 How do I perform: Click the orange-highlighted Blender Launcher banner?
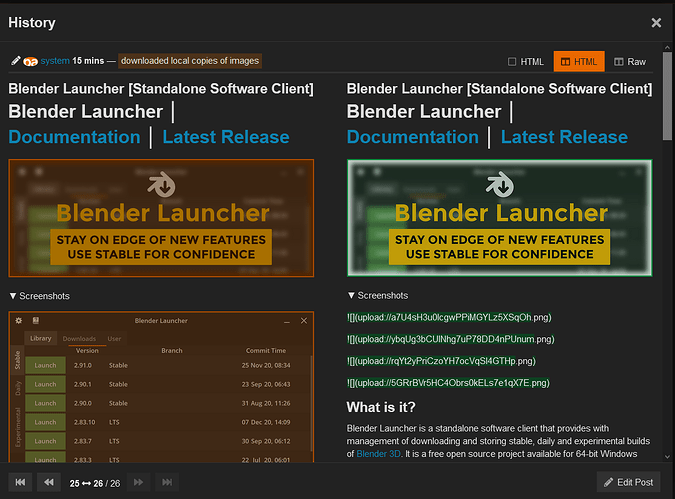tap(161, 218)
